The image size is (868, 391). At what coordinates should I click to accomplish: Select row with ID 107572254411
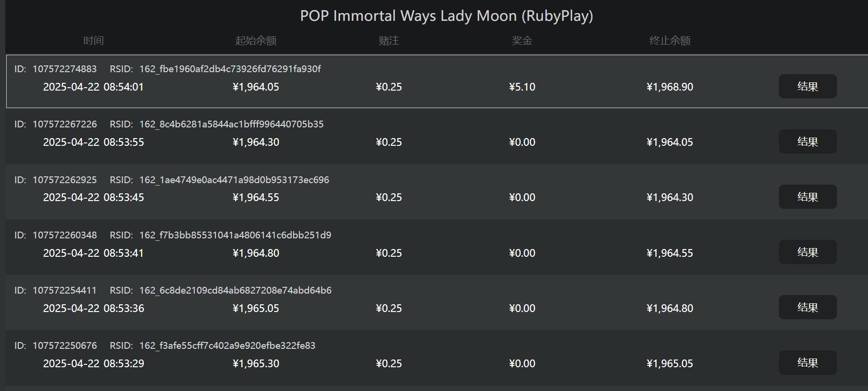click(64, 290)
